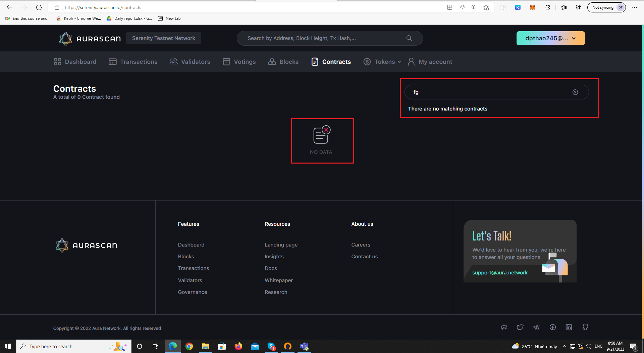Open the Whitepaper link under Resources
The width and height of the screenshot is (644, 353).
tap(278, 280)
